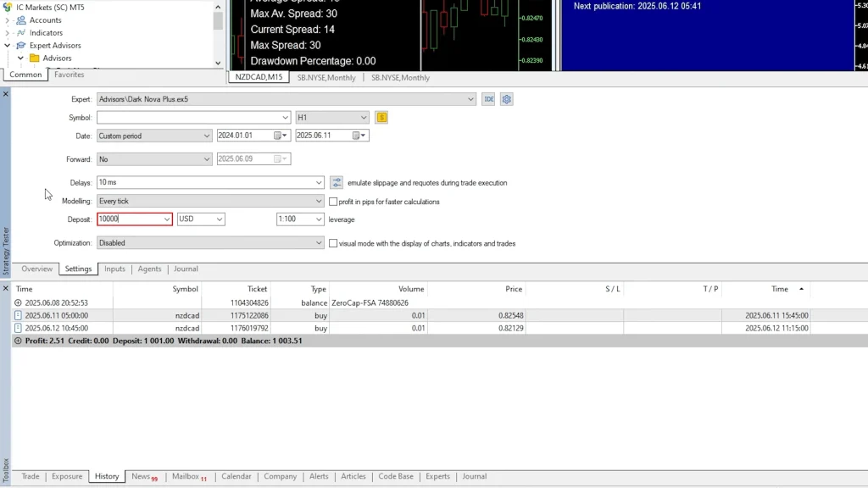868x488 pixels.
Task: Click the Accounts icon in Navigator
Action: tap(21, 19)
